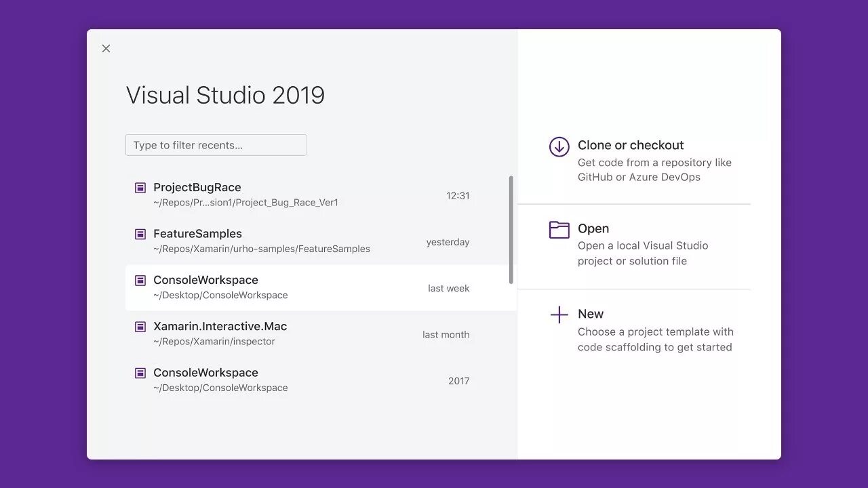Click the '2017' timestamp

(458, 381)
